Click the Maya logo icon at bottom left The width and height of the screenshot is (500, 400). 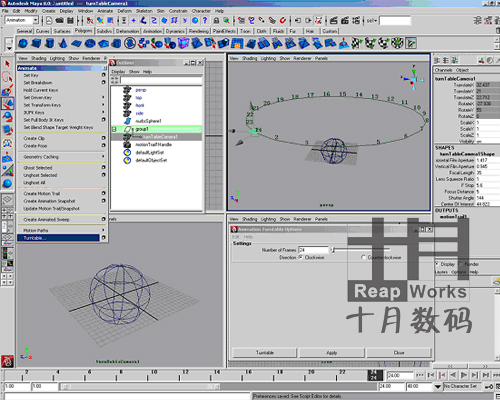[x=7, y=361]
